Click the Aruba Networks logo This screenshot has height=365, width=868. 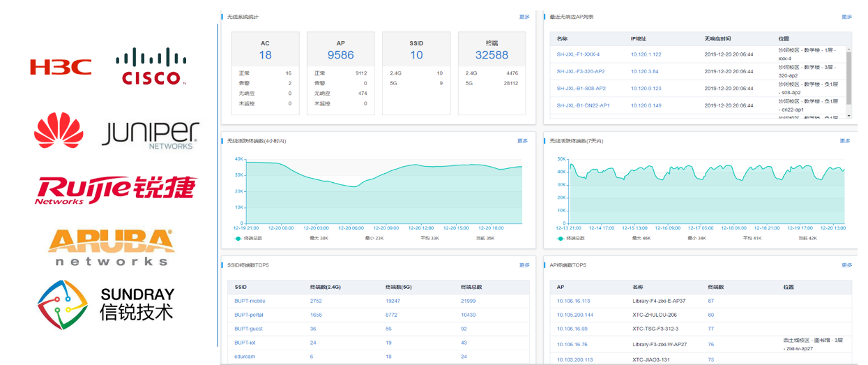click(x=111, y=247)
